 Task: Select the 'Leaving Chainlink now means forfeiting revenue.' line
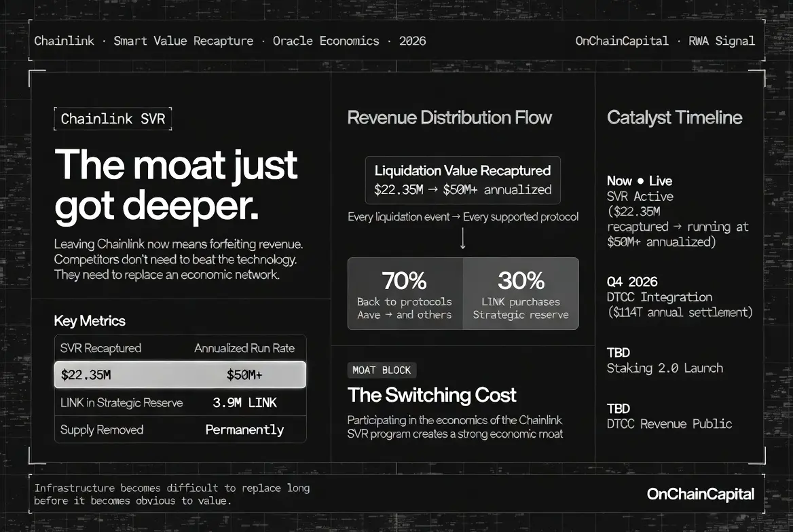179,244
